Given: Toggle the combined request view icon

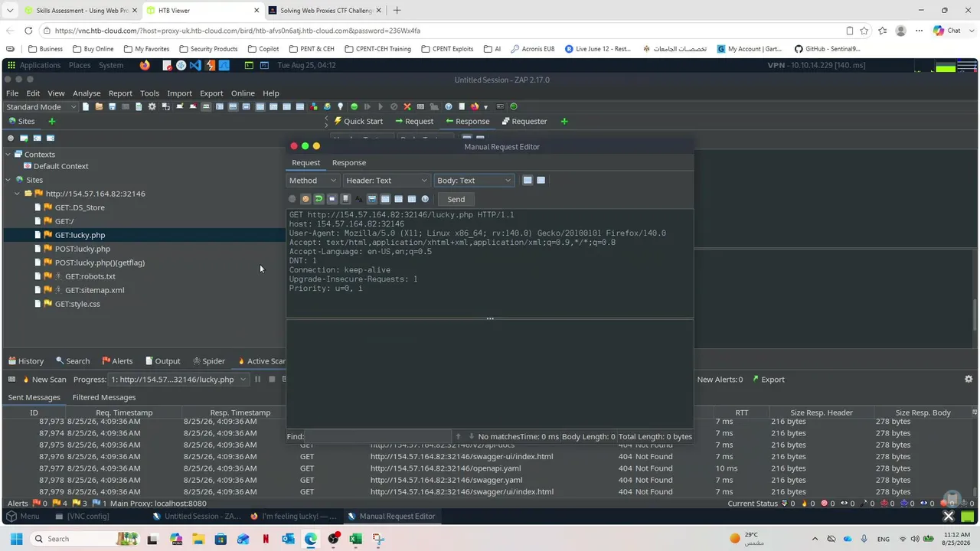Looking at the screenshot, I should [x=541, y=181].
